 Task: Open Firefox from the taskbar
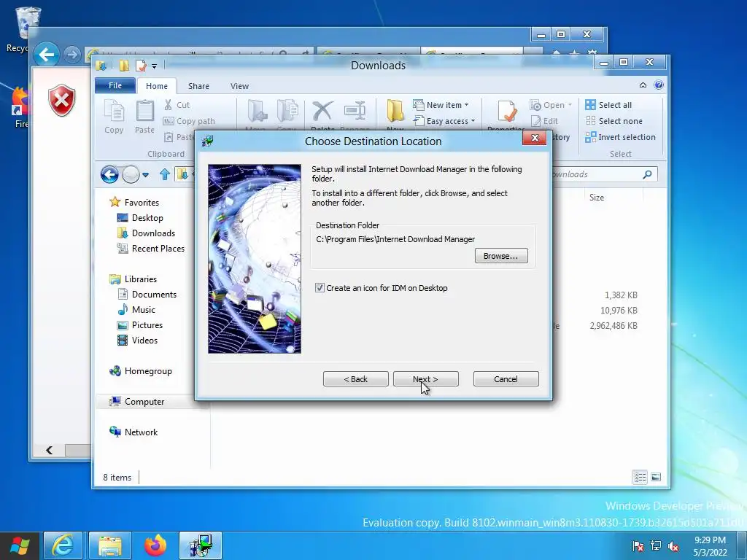point(155,545)
